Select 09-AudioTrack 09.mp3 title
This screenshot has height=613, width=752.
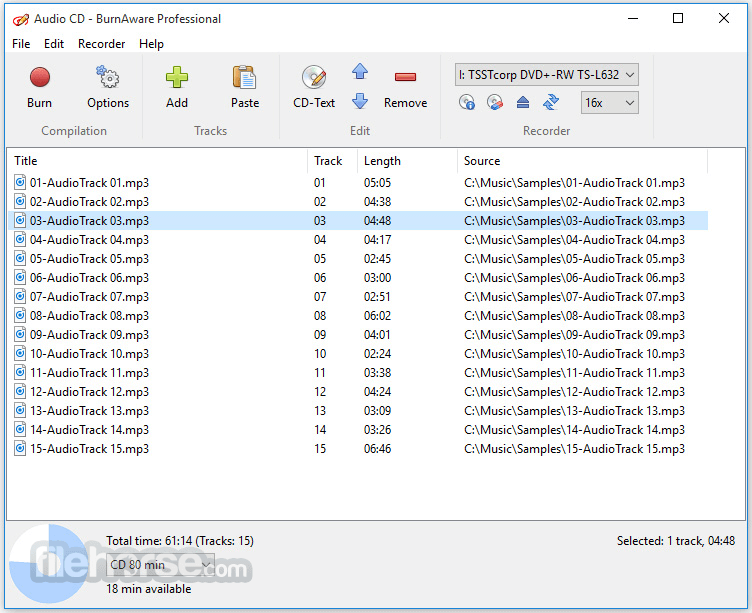click(89, 334)
